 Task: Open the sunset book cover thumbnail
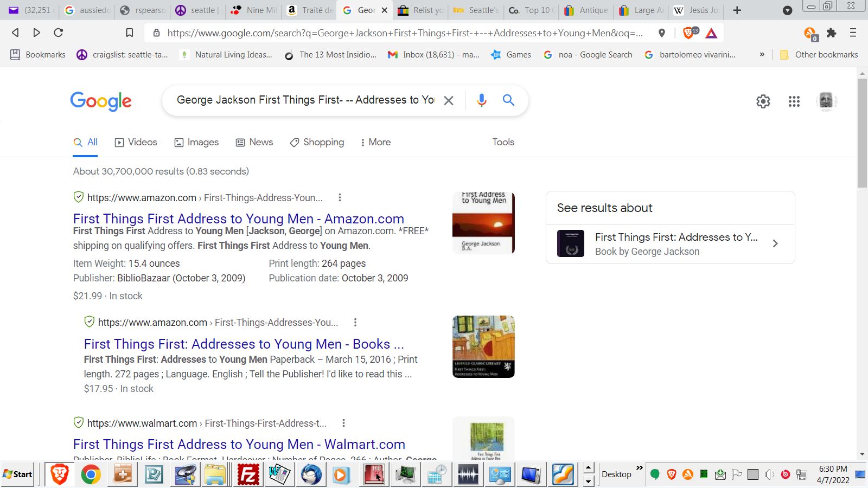[483, 222]
